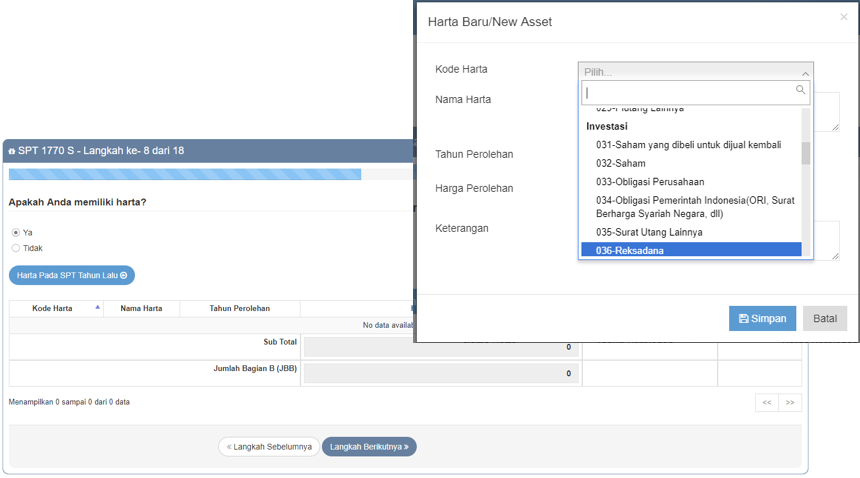Click the home icon beside SPT 1770 S
The width and height of the screenshot is (860, 478).
[x=12, y=151]
